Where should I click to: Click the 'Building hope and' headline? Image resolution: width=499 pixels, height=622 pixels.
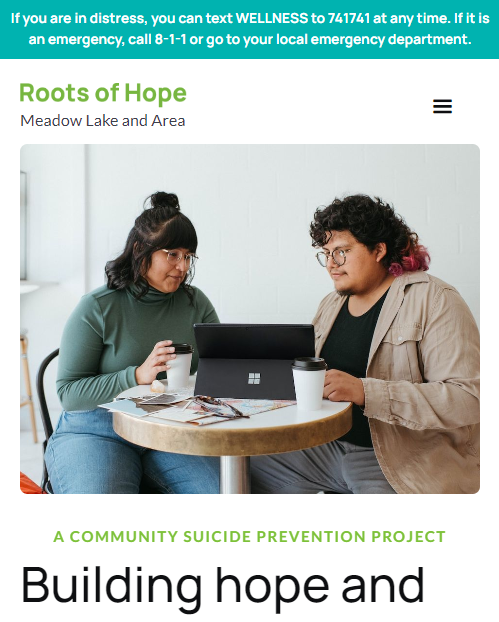[223, 586]
